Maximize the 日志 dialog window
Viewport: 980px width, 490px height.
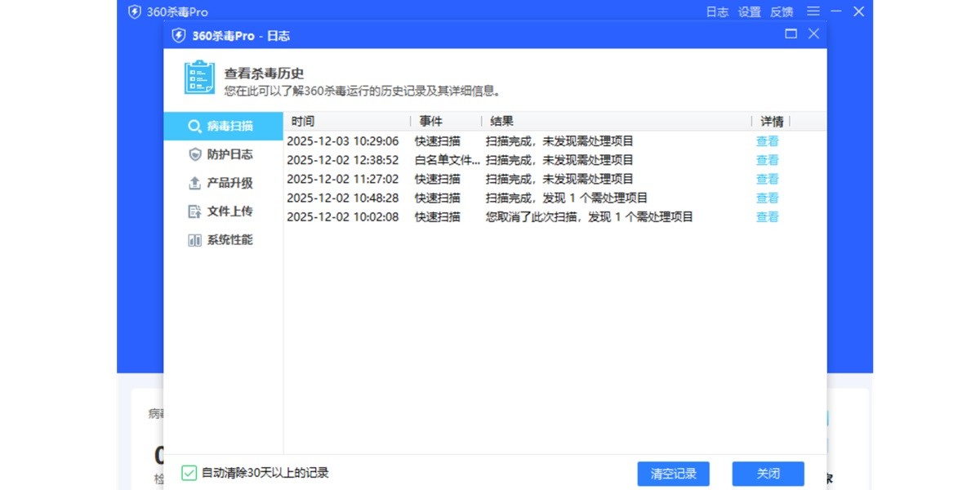click(791, 34)
